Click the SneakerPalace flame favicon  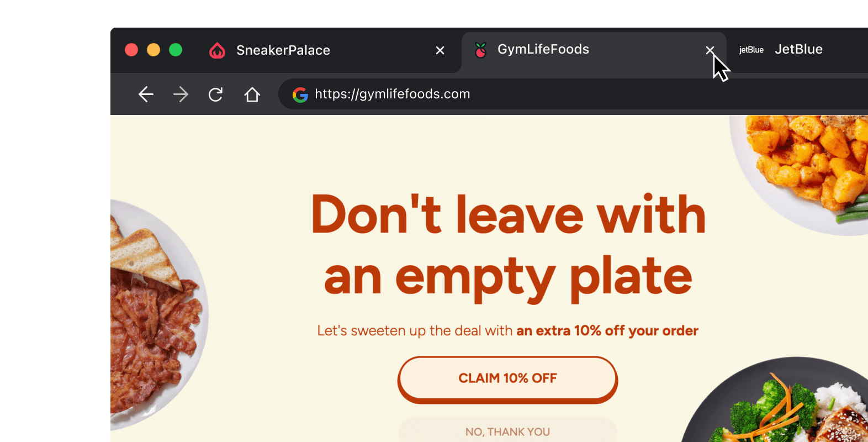[x=218, y=50]
